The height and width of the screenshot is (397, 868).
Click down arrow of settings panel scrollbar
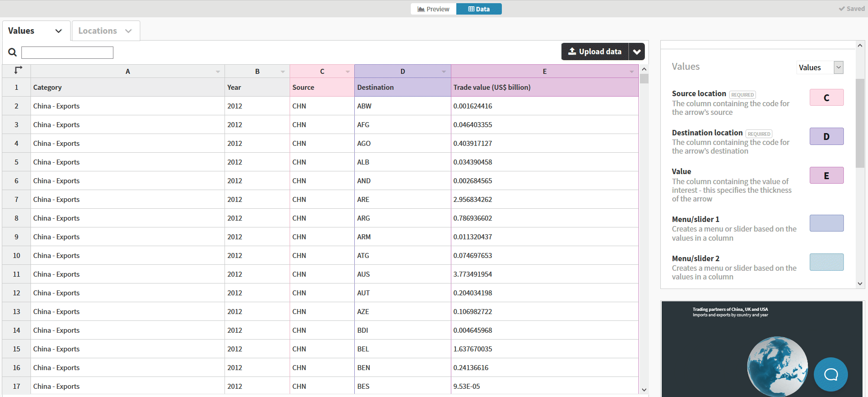(x=860, y=284)
